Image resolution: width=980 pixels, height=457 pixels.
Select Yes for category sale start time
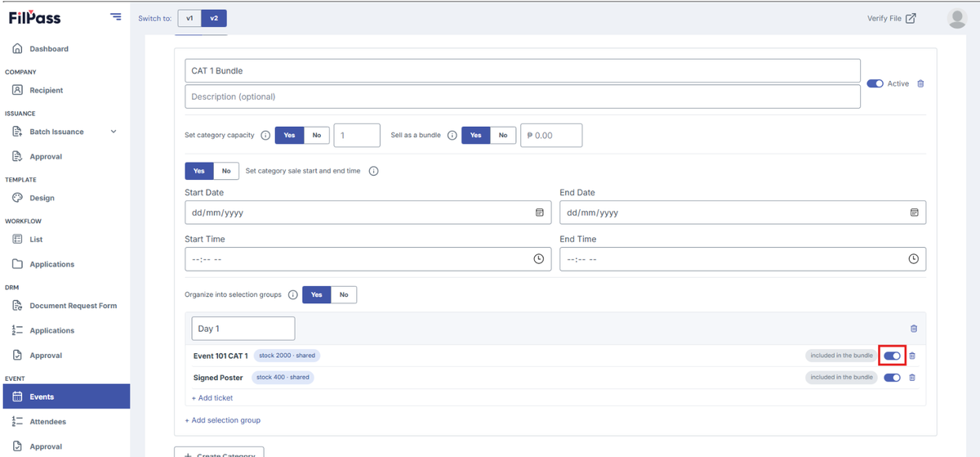[x=199, y=171]
